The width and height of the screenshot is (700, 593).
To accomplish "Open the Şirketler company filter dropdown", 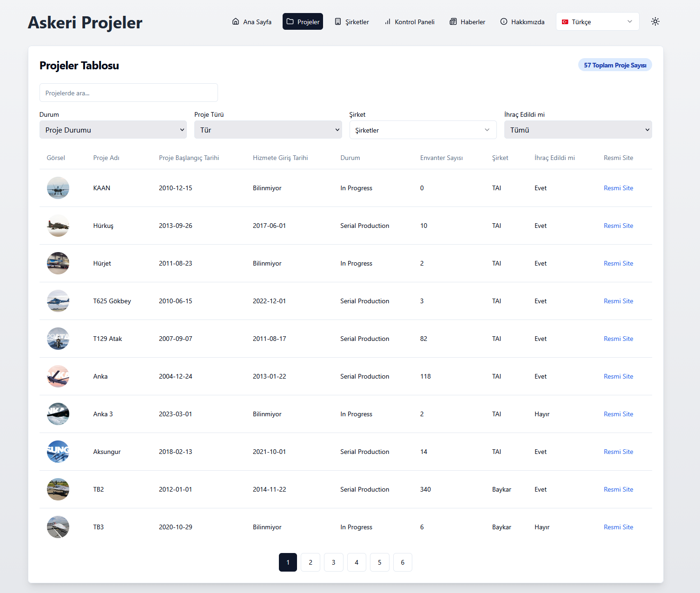I will tap(423, 130).
